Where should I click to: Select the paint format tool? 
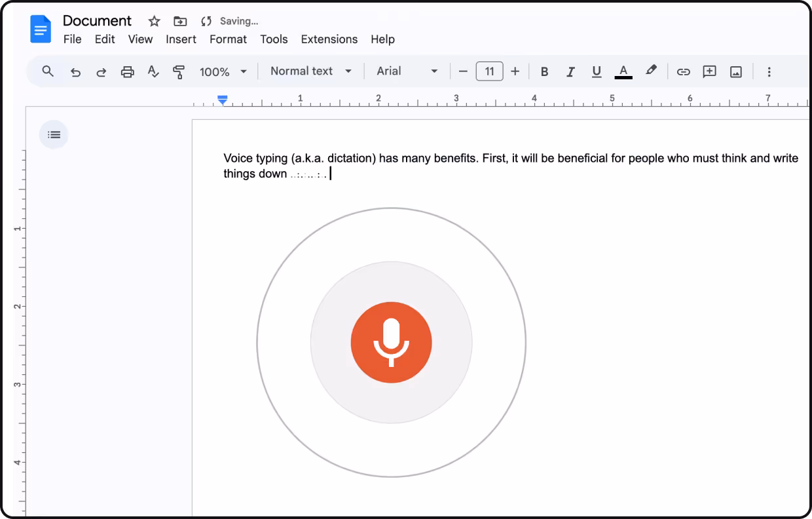coord(179,72)
